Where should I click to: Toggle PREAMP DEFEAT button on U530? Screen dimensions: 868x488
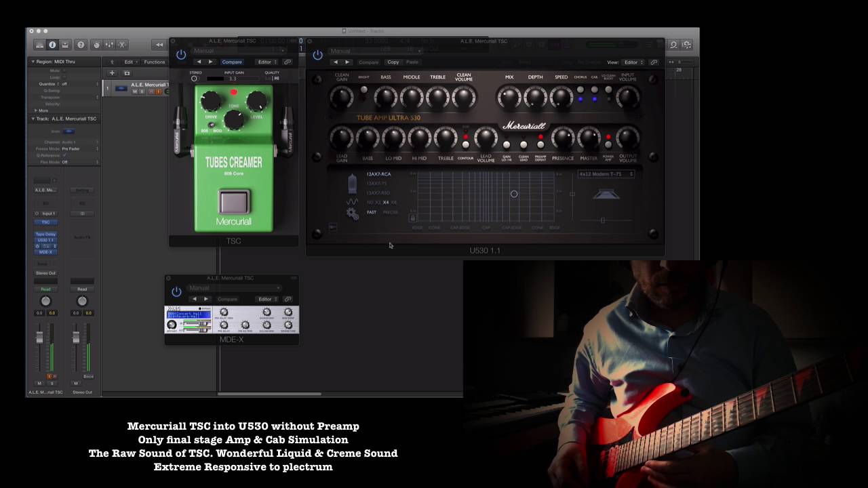pyautogui.click(x=540, y=144)
